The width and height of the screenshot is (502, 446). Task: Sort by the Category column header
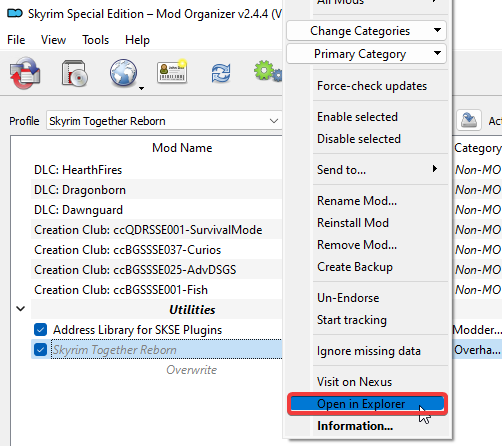(477, 148)
